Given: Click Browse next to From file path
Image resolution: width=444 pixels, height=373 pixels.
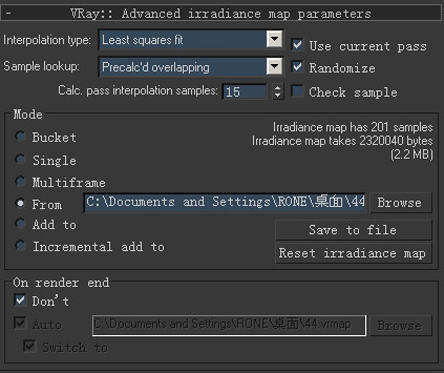Looking at the screenshot, I should (x=400, y=203).
